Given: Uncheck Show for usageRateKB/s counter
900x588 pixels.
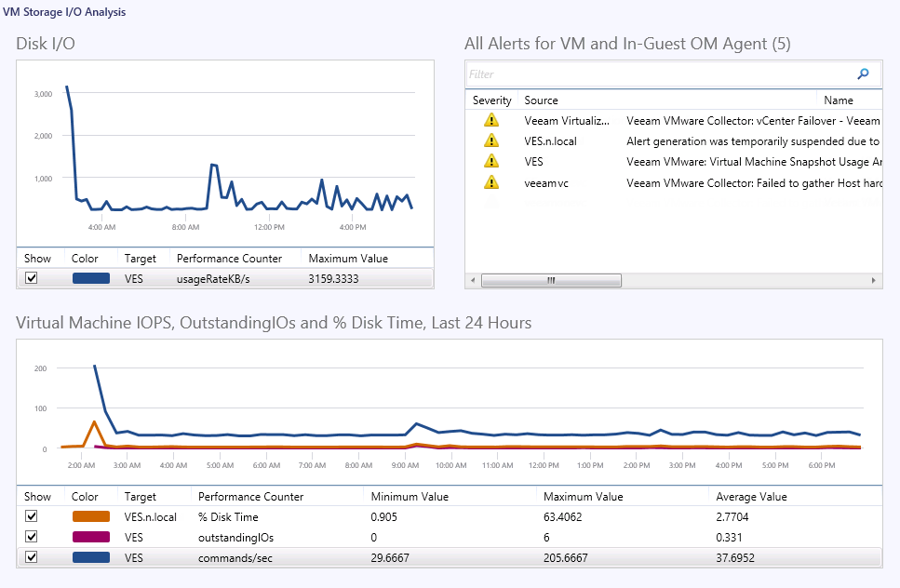Looking at the screenshot, I should tap(32, 278).
